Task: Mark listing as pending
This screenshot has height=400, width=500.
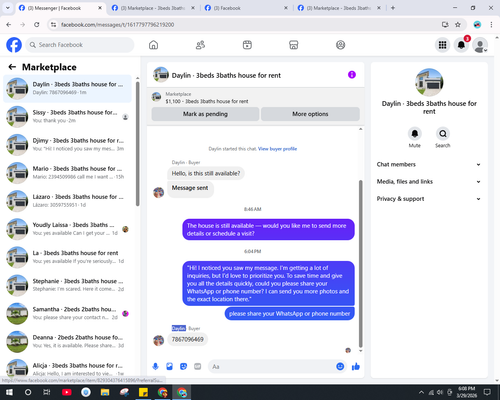Action: pyautogui.click(x=205, y=114)
